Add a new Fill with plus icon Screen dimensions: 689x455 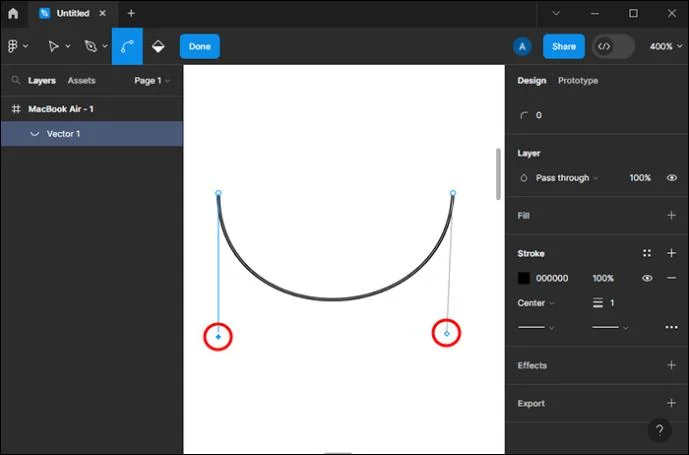tap(671, 215)
